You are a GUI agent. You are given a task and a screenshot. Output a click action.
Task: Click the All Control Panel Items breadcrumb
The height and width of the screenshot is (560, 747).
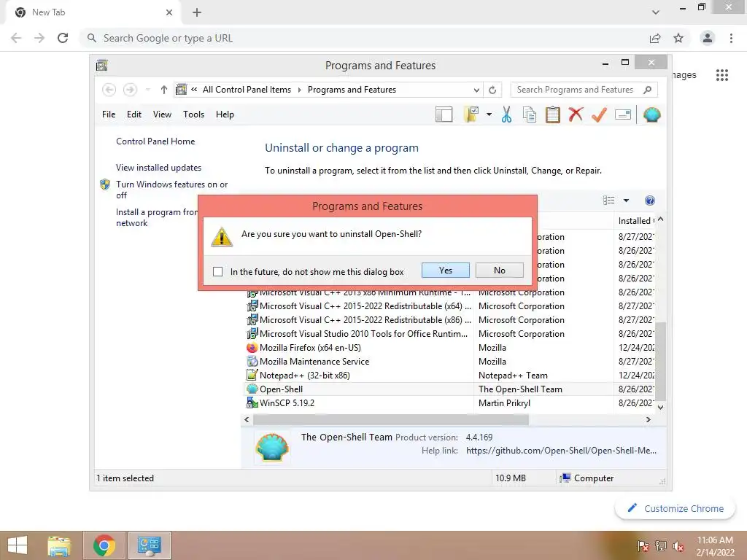point(247,90)
